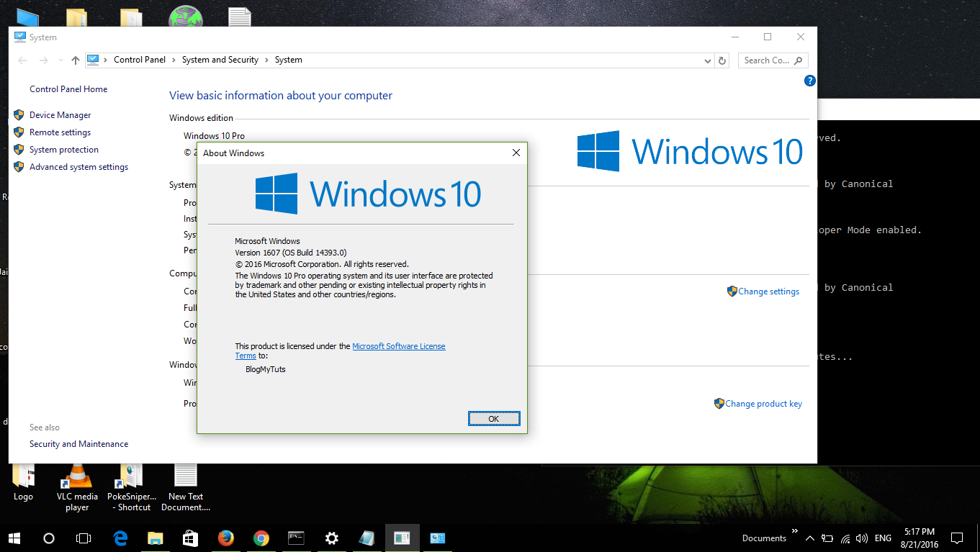Viewport: 980px width, 552px height.
Task: Open the Microsoft Software License Terms link
Action: 399,345
